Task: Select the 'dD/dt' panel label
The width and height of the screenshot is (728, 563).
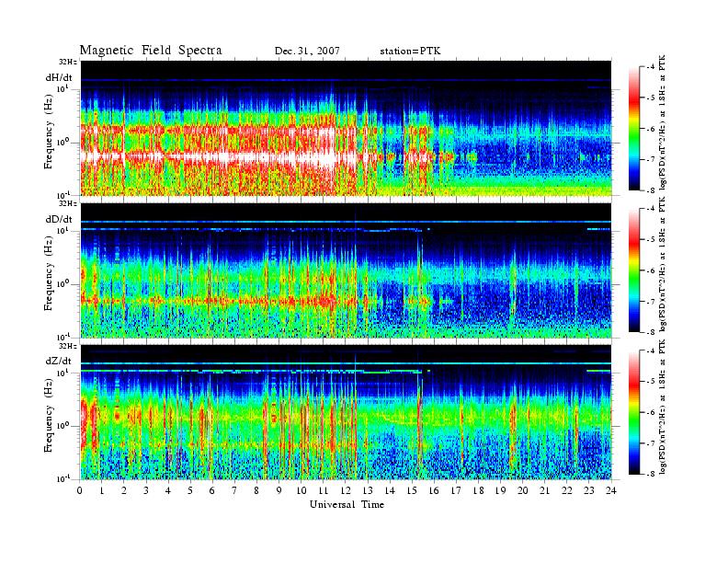Action: click(59, 219)
